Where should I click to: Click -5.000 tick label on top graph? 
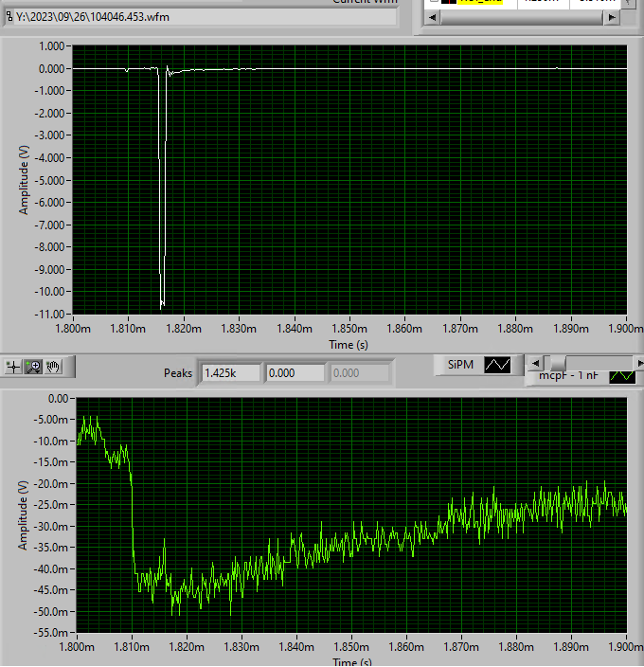[x=51, y=180]
